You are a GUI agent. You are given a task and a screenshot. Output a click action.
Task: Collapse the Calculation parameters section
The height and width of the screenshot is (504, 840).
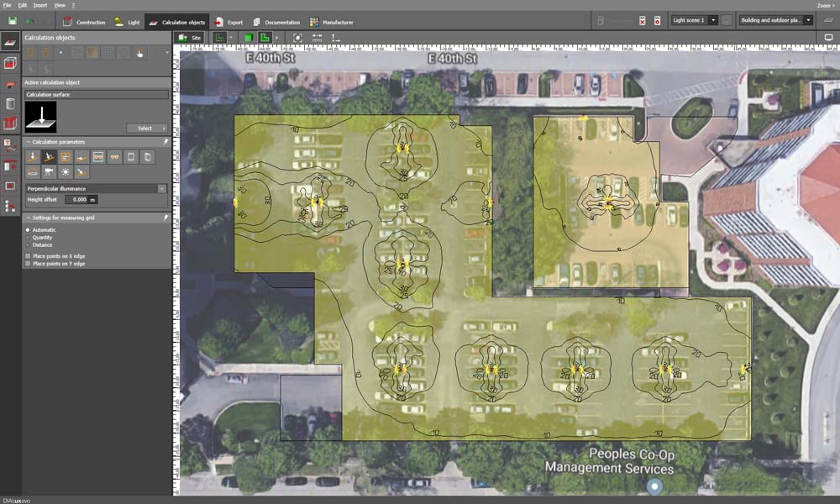click(x=27, y=142)
